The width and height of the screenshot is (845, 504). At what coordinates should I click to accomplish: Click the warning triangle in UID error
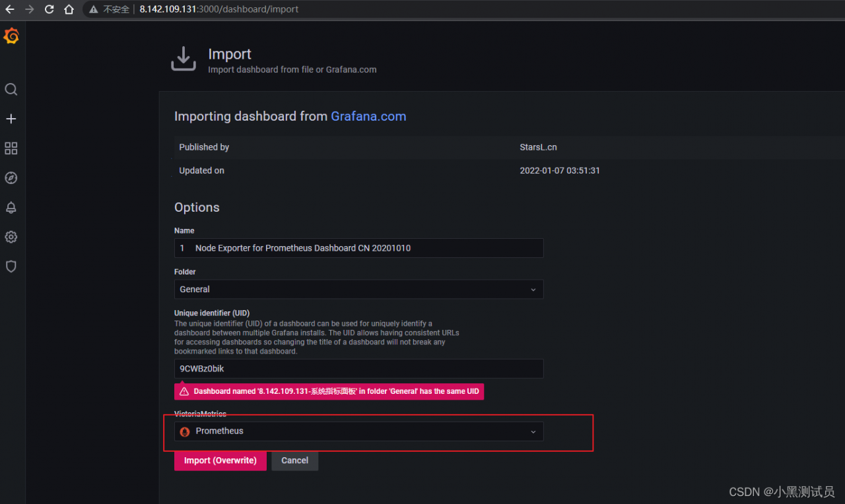184,391
